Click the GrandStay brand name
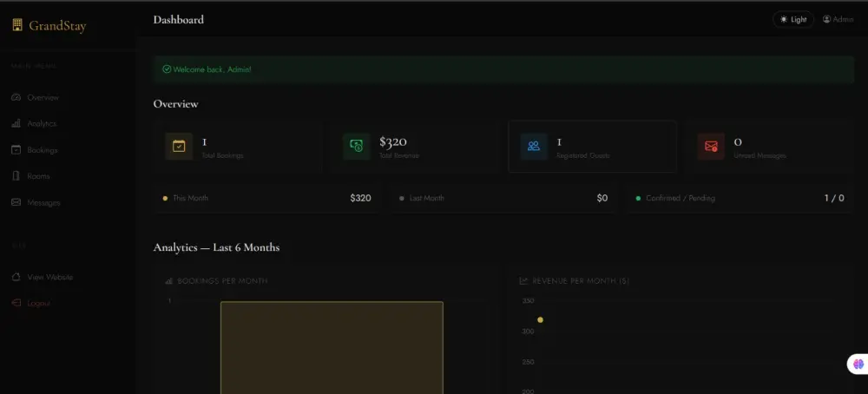This screenshot has height=394, width=868. (57, 25)
